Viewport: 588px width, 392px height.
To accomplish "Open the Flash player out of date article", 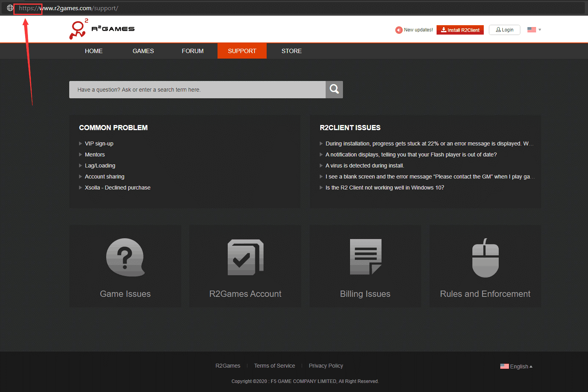I will click(x=411, y=155).
